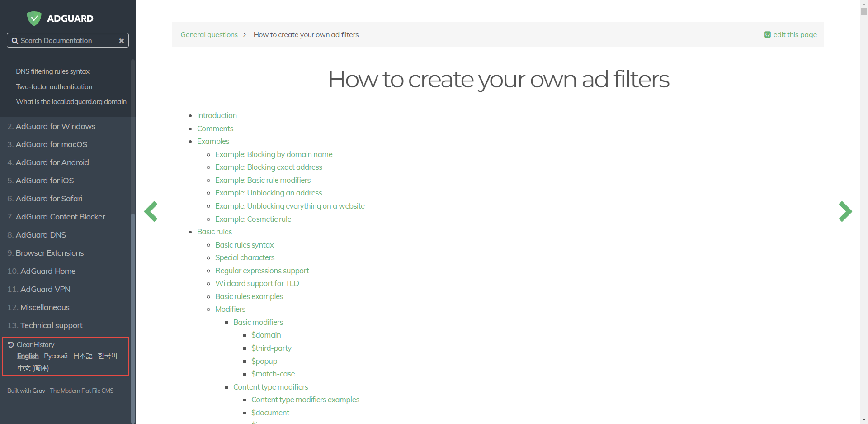The height and width of the screenshot is (424, 868).
Task: Open Basic modifiers link
Action: [258, 322]
